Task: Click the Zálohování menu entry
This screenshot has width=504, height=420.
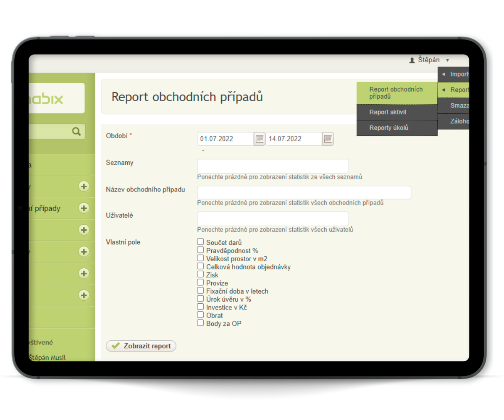Action: 453,121
